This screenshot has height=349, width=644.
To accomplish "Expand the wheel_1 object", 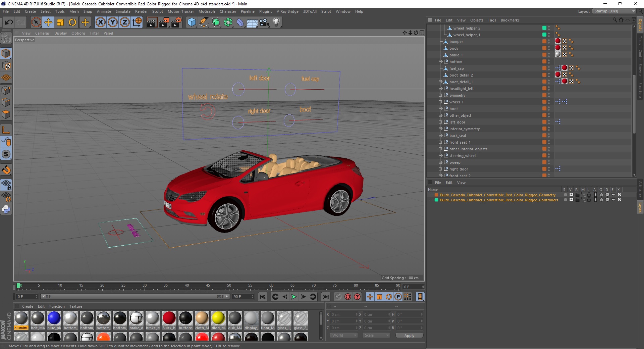I will [440, 102].
